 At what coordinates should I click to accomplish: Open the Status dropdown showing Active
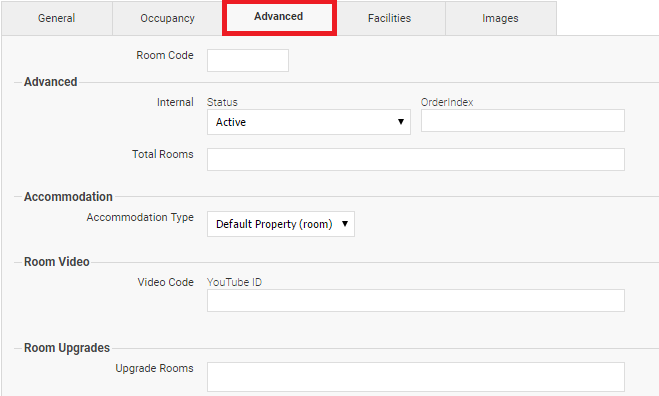tap(309, 122)
